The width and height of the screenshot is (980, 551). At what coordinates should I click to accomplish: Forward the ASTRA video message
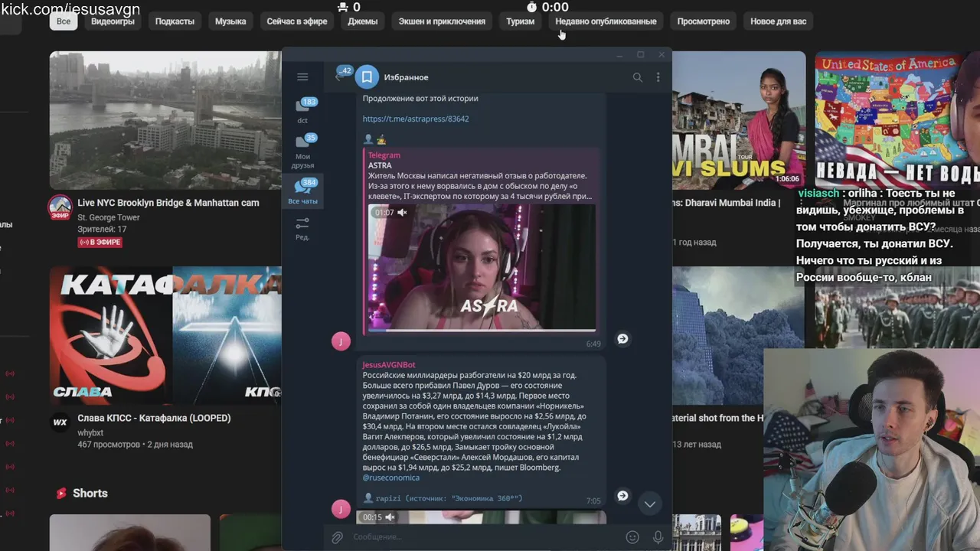click(622, 338)
